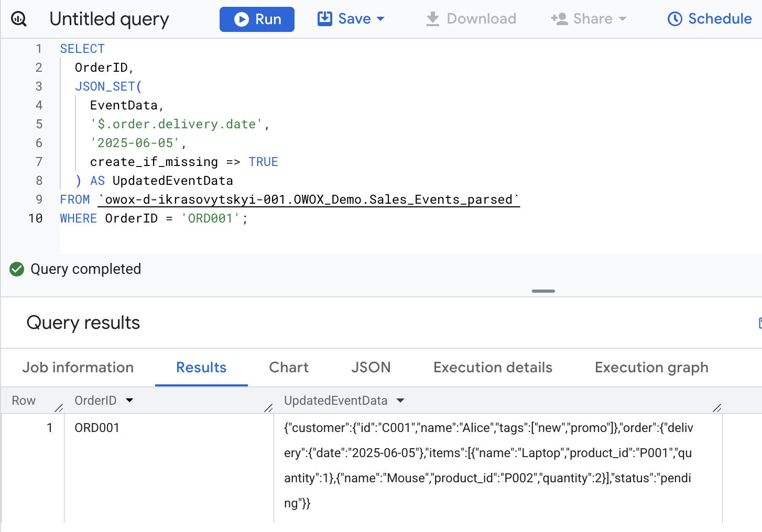This screenshot has width=762, height=532.
Task: Click the JSON_SET( function on line 3
Action: tap(108, 86)
